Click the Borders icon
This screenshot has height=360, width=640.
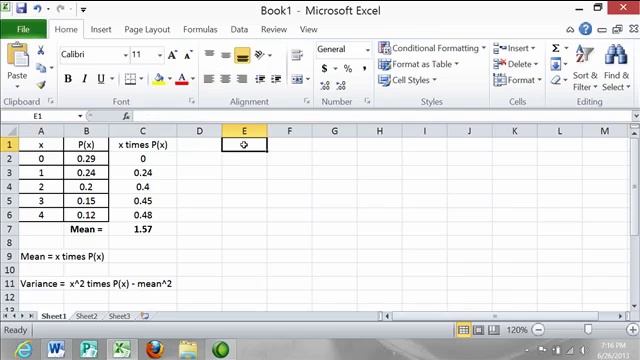click(x=130, y=79)
